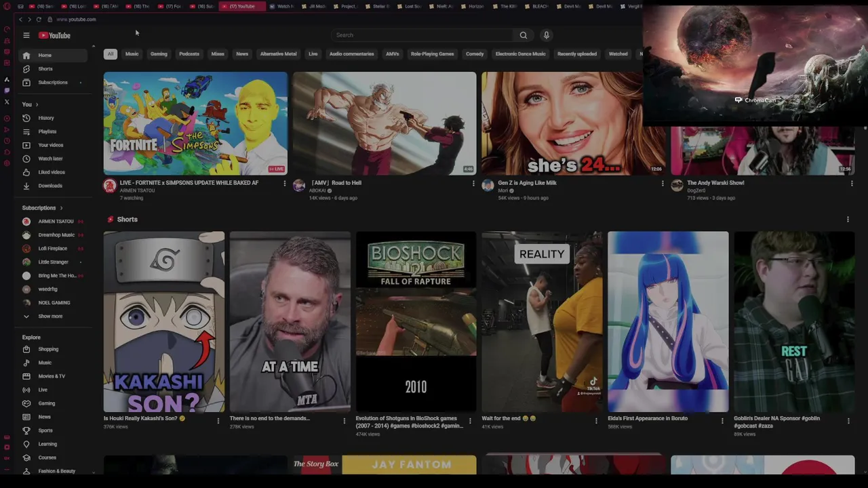Click the browser reload button
Image resolution: width=868 pixels, height=488 pixels.
[39, 20]
